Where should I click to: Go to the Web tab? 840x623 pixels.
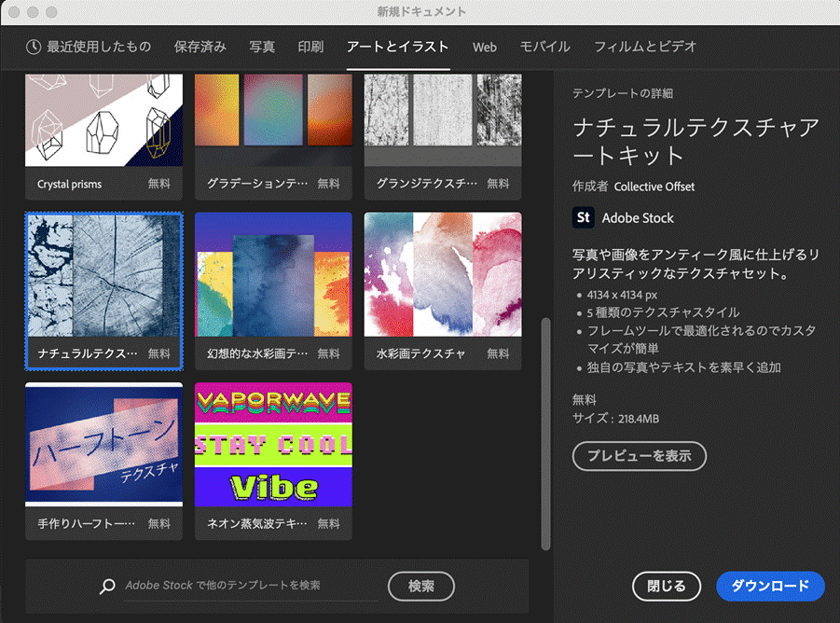click(x=484, y=47)
